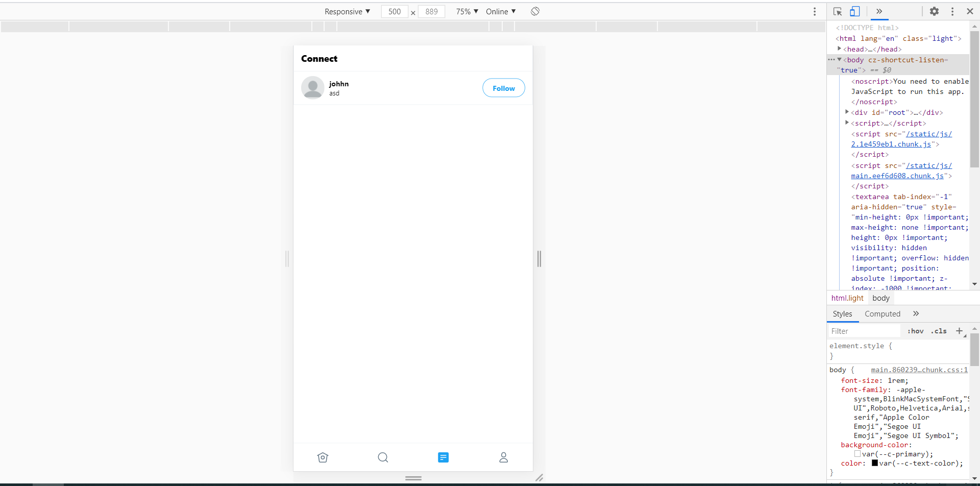This screenshot has width=980, height=486.
Task: Select the blue list icon in bottom navigation
Action: (443, 457)
